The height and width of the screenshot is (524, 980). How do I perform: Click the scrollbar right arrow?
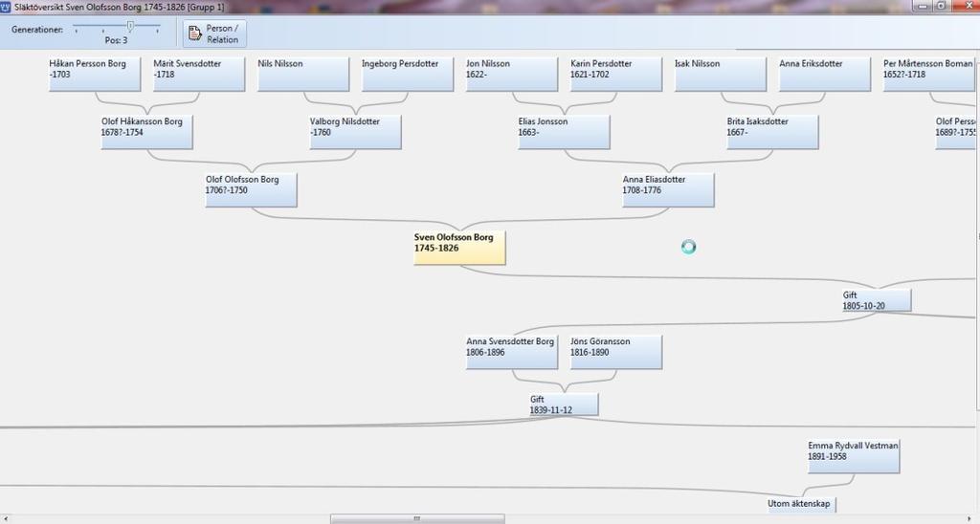[969, 519]
